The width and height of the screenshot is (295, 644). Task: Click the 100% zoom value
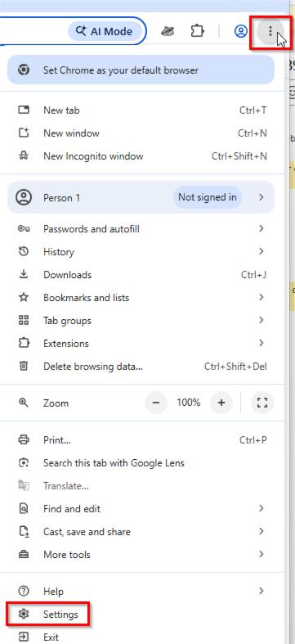[x=188, y=403]
